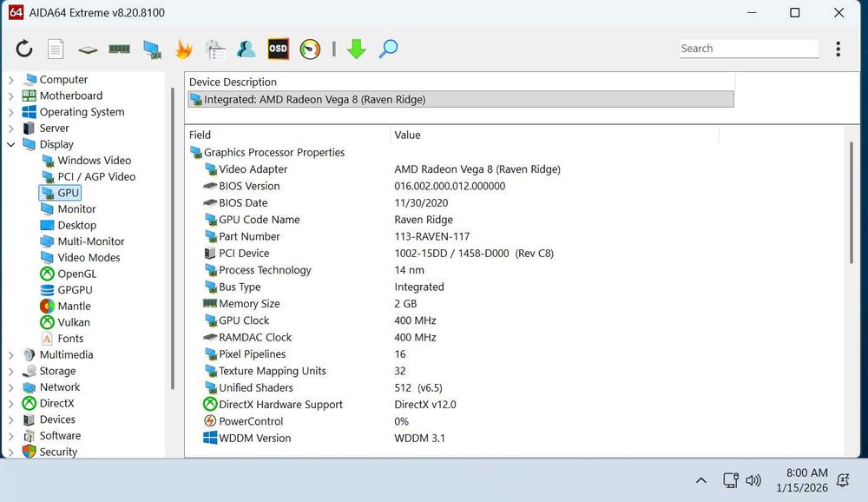Viewport: 868px width, 502px height.
Task: Select the DirectX Hardware Support row
Action: (x=330, y=405)
